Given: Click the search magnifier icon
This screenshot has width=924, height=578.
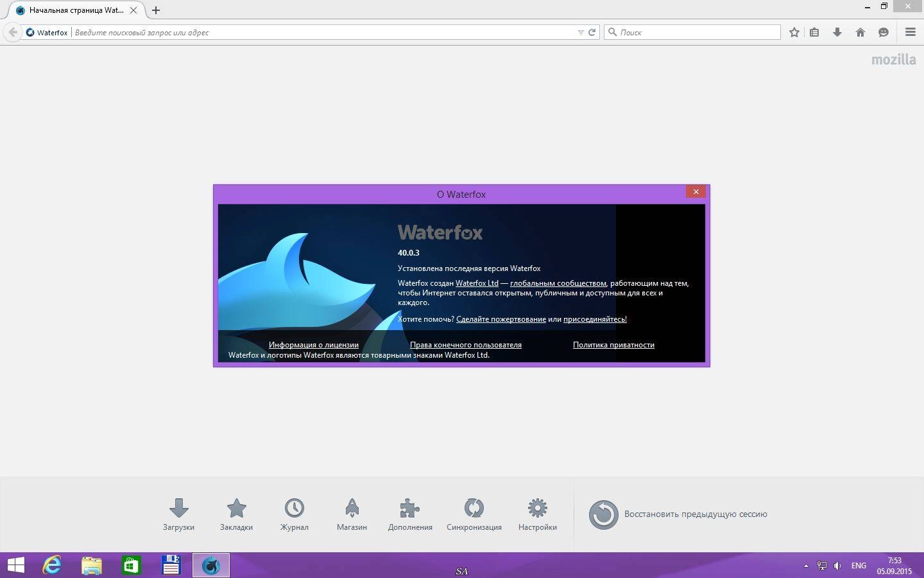Looking at the screenshot, I should coord(612,32).
